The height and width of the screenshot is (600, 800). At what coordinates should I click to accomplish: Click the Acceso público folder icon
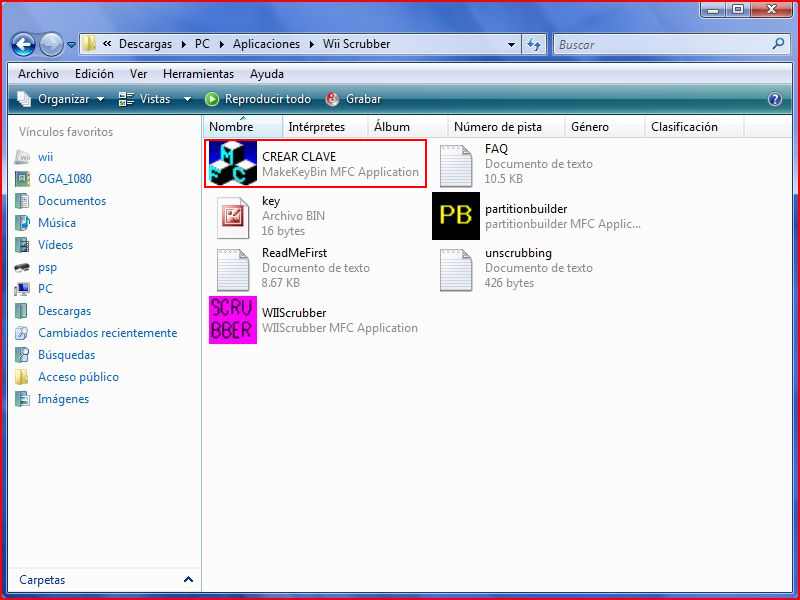[22, 377]
